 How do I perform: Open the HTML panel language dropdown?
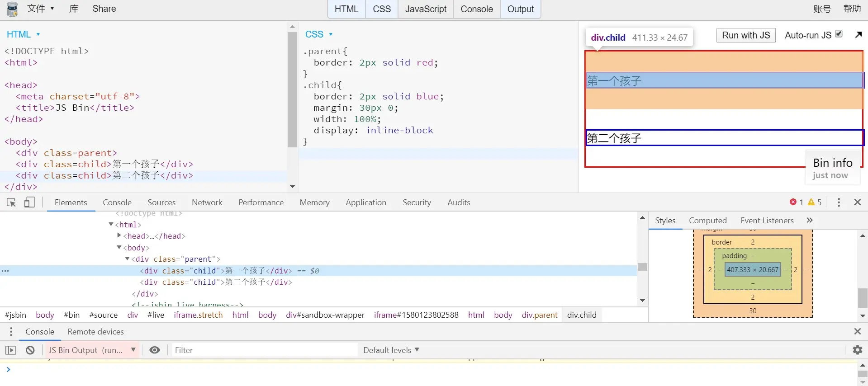click(x=24, y=34)
